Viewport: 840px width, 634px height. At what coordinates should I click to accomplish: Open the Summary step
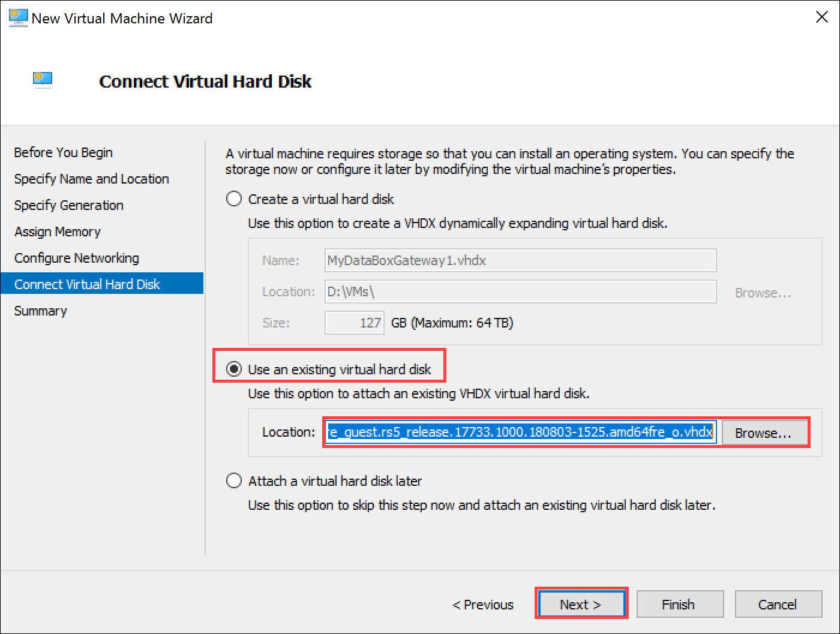40,311
